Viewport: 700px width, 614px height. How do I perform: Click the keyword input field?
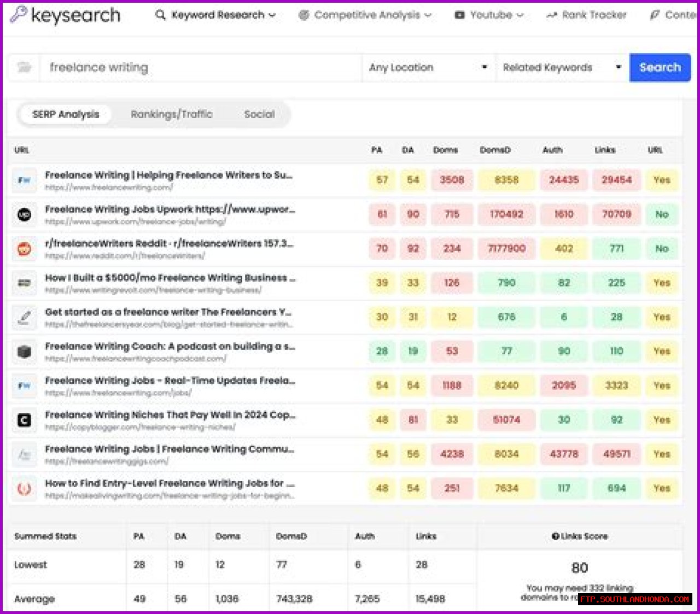200,67
